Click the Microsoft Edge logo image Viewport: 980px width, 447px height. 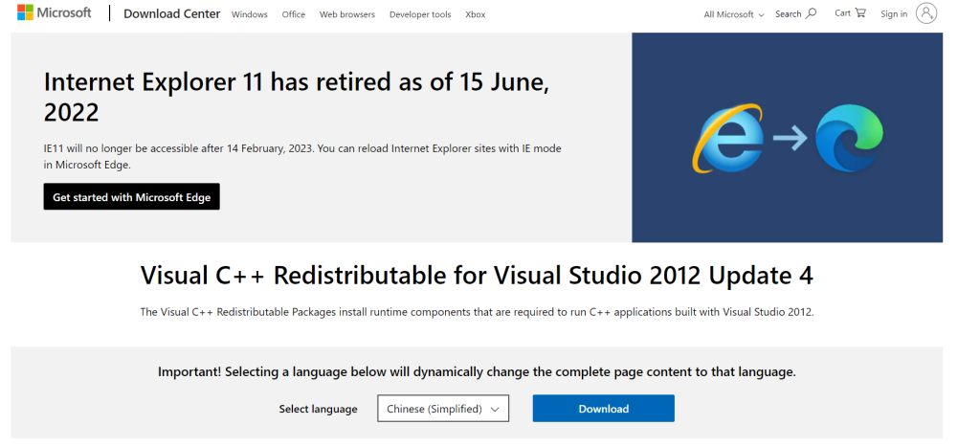click(849, 139)
